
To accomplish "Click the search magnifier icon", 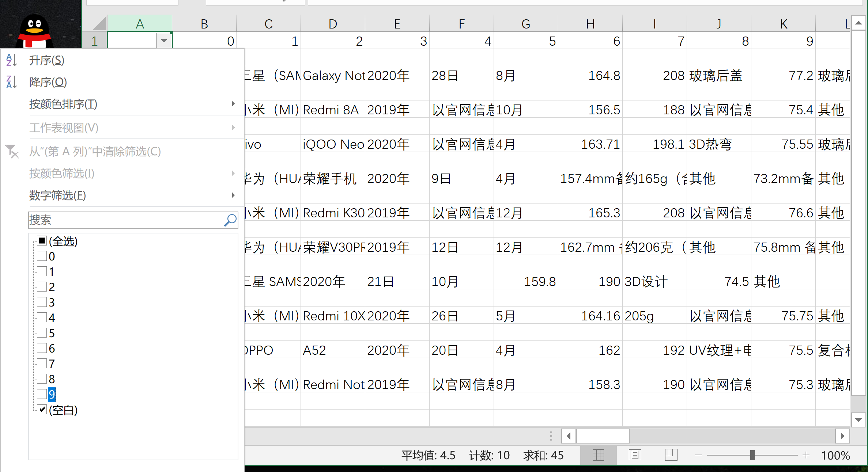I will click(x=230, y=220).
